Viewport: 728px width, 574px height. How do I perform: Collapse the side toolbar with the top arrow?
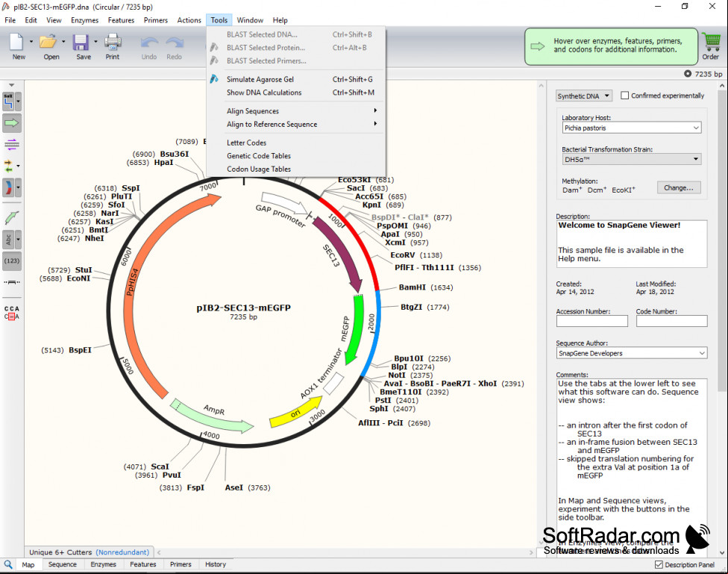[12, 85]
